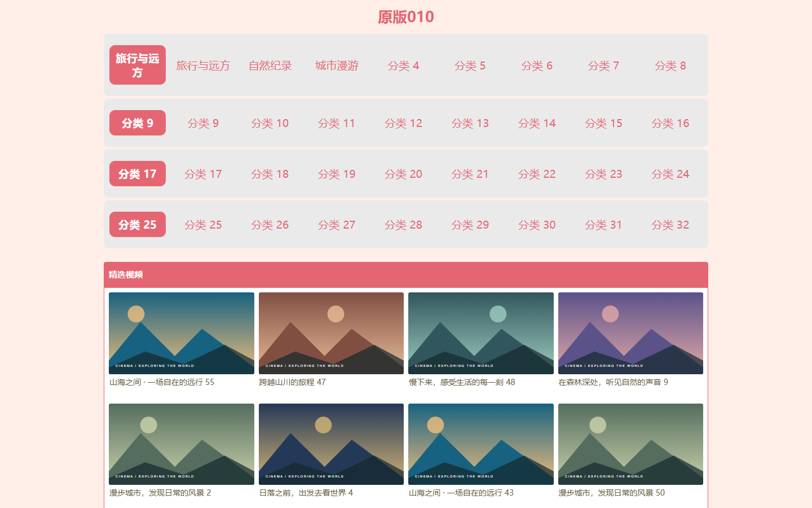Select the highlighted red 旅行与远方 button

click(x=138, y=65)
